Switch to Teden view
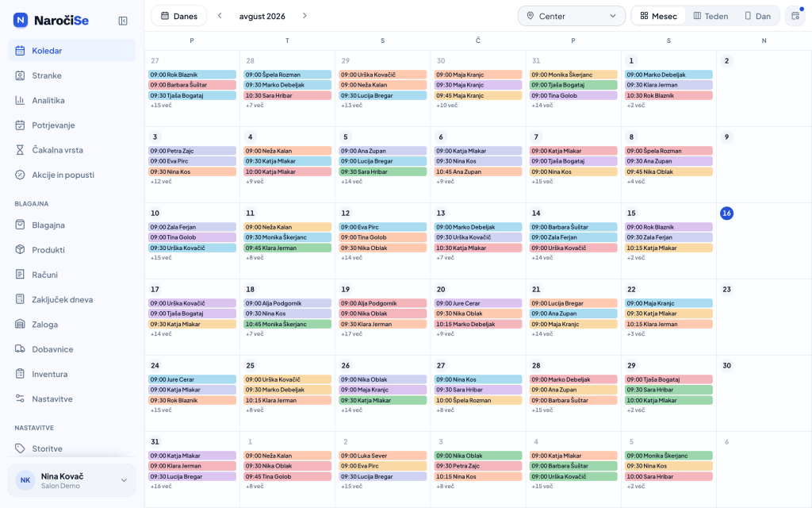The height and width of the screenshot is (508, 812). tap(711, 16)
